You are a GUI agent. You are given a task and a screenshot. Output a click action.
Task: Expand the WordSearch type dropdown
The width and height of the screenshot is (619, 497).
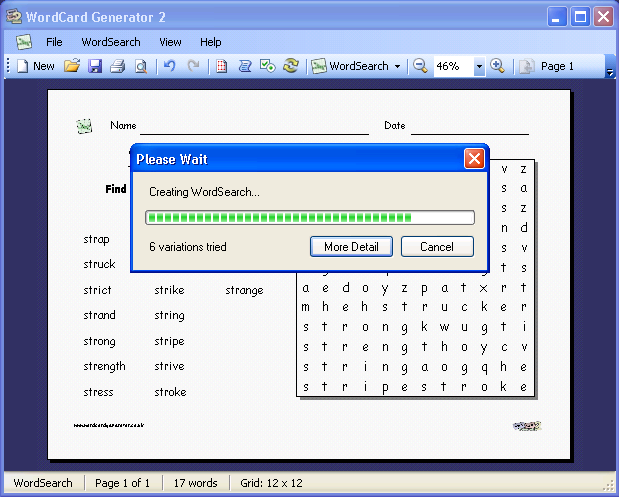point(397,66)
